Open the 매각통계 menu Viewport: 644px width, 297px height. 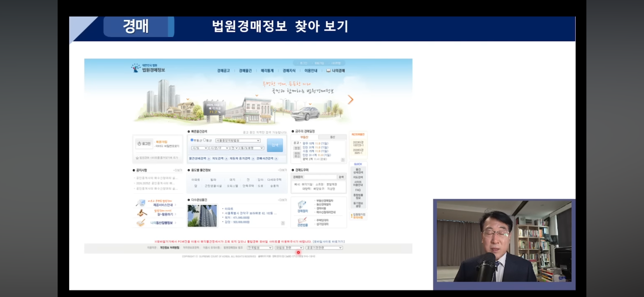[267, 71]
